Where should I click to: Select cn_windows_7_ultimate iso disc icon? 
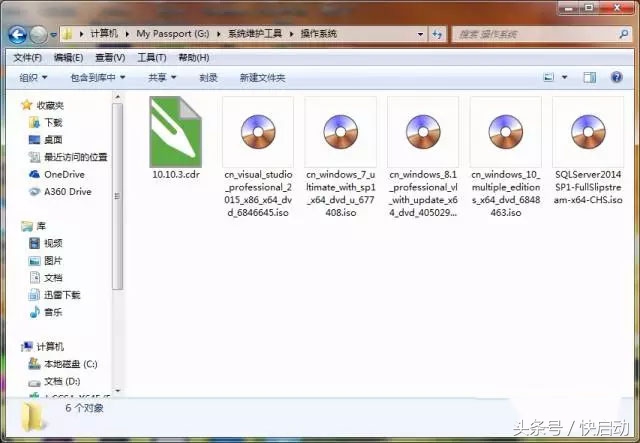340,132
